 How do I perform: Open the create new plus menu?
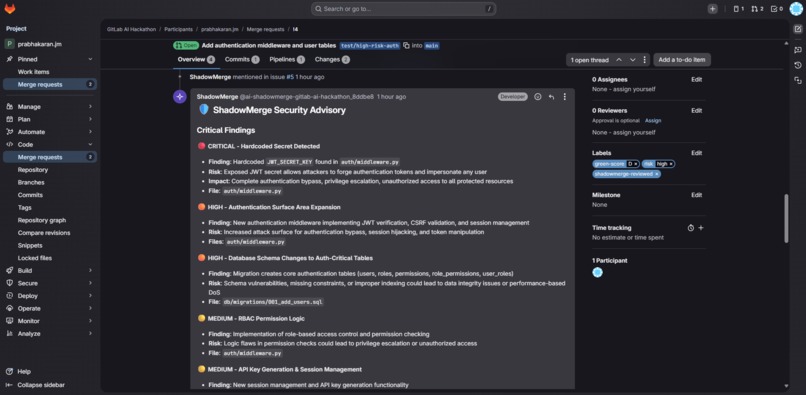coord(712,9)
